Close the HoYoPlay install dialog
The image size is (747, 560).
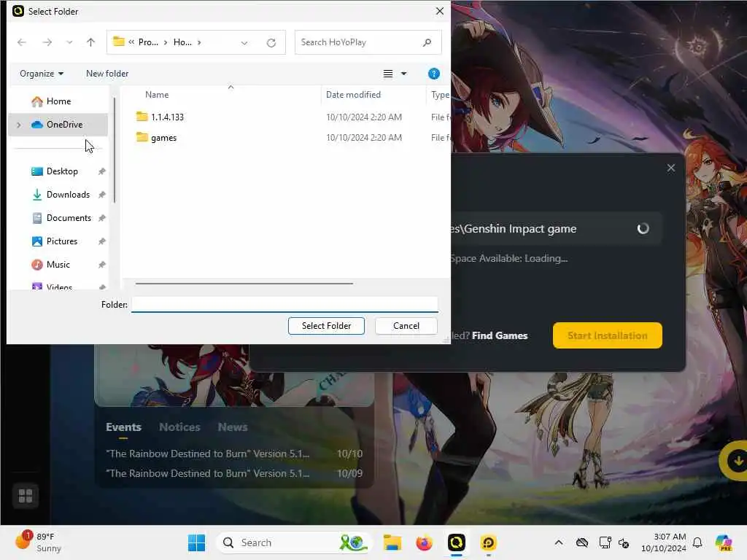click(671, 168)
